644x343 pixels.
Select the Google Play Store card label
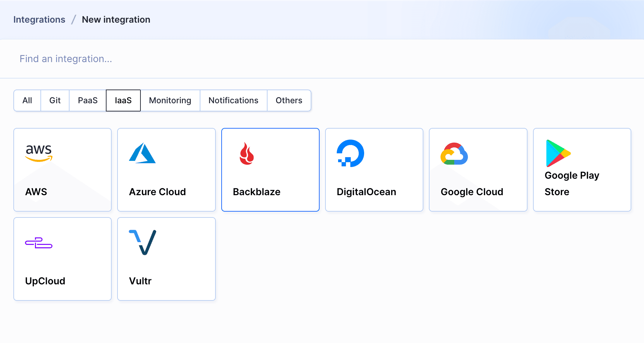(x=572, y=184)
